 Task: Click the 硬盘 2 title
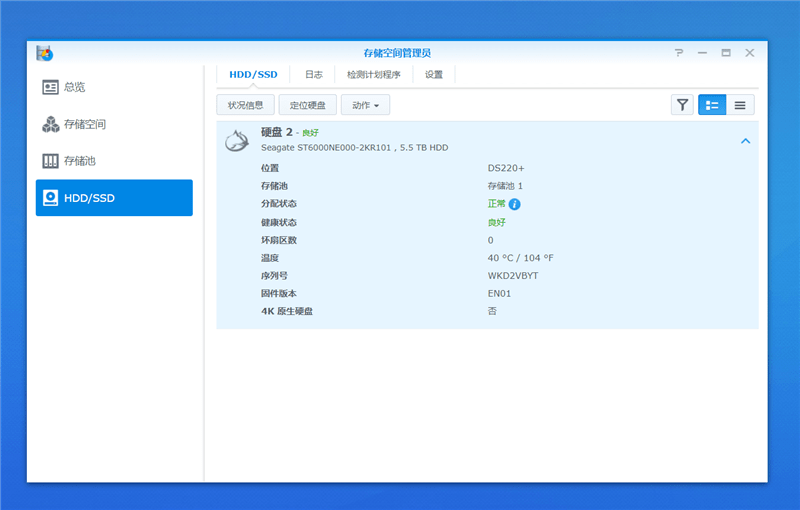click(277, 132)
